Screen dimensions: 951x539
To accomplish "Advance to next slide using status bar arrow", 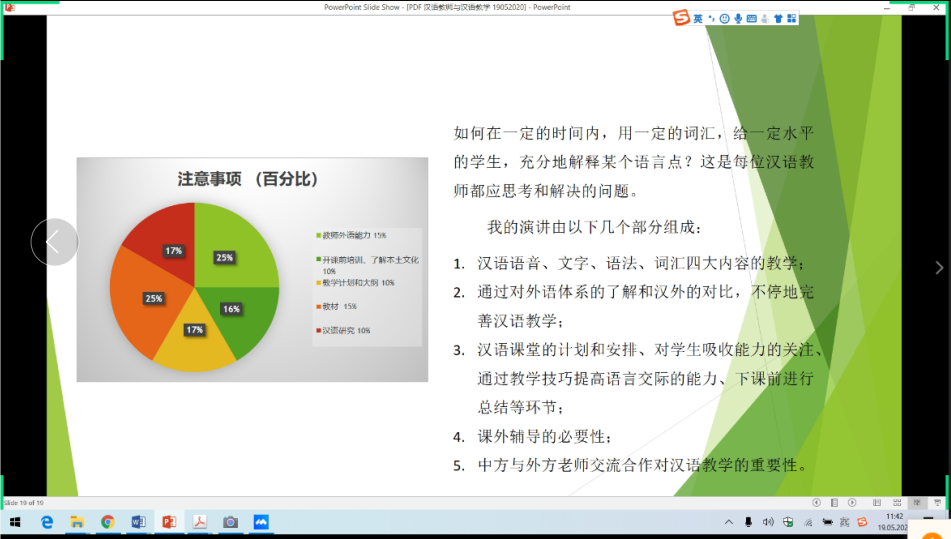I will click(x=851, y=502).
